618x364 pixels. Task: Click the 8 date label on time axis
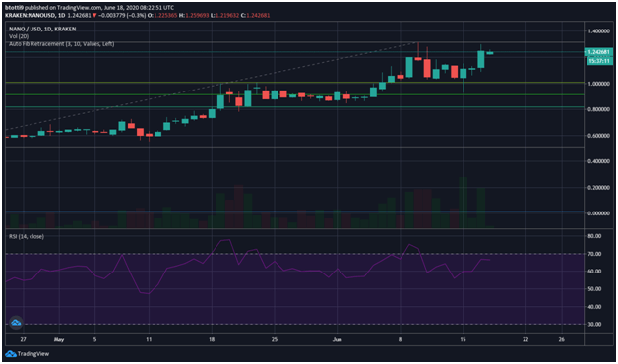tap(401, 339)
